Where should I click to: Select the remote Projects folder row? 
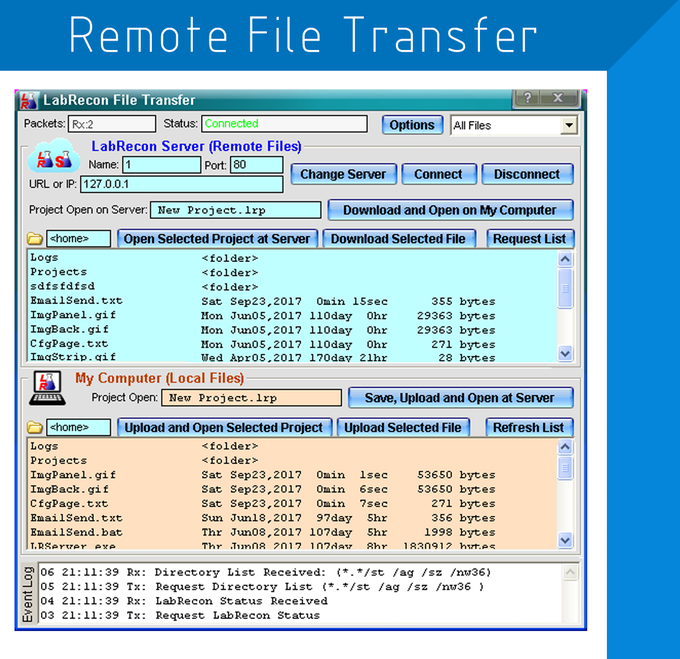click(x=292, y=272)
